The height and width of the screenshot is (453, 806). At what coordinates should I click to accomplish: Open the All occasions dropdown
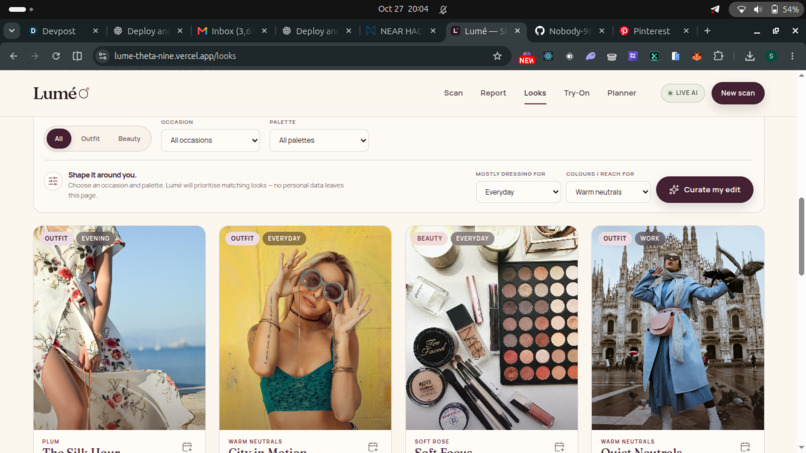point(210,140)
